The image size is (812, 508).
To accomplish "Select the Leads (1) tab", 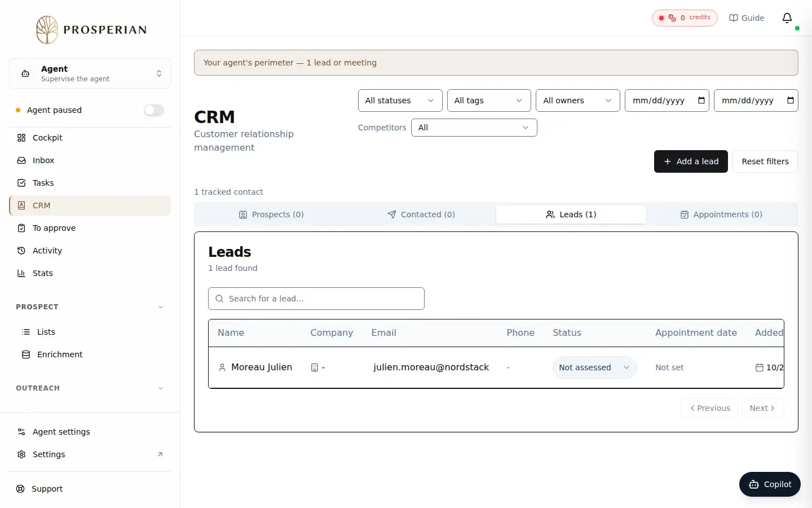I will click(x=571, y=214).
